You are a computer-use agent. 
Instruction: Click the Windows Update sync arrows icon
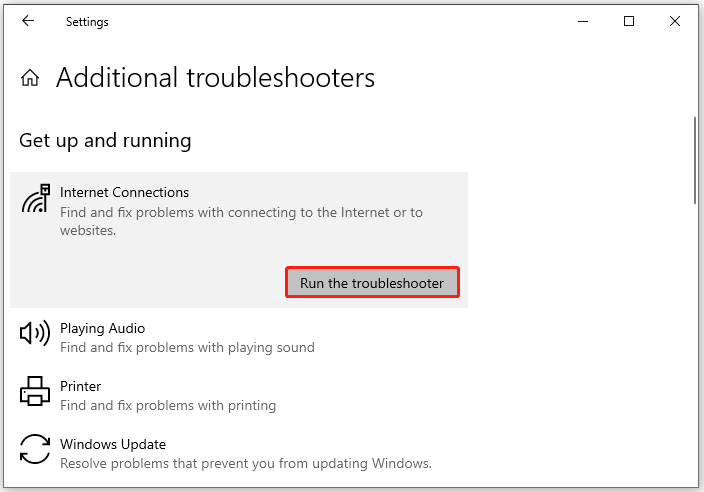tap(35, 449)
